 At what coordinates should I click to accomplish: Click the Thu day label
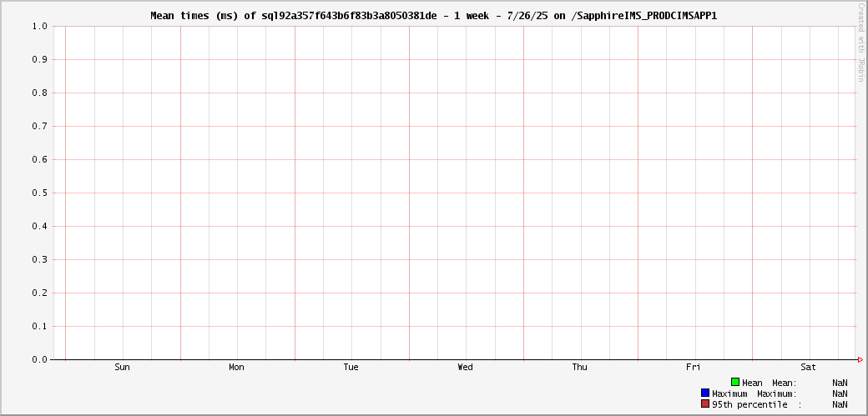point(579,368)
